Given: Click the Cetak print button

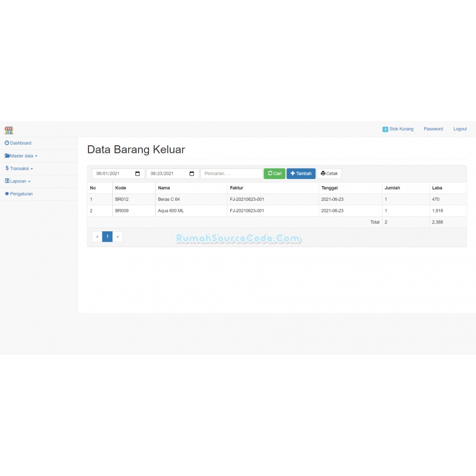Looking at the screenshot, I should tap(329, 173).
